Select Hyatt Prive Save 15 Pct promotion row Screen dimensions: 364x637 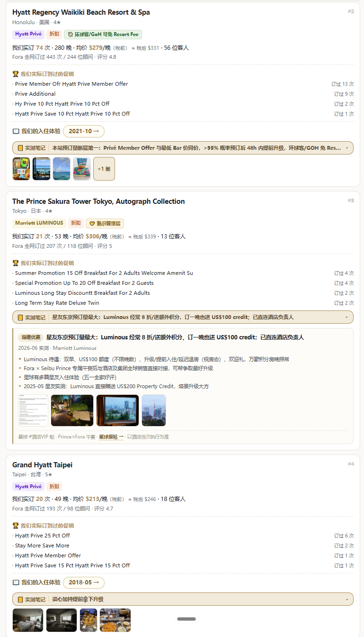183,565
